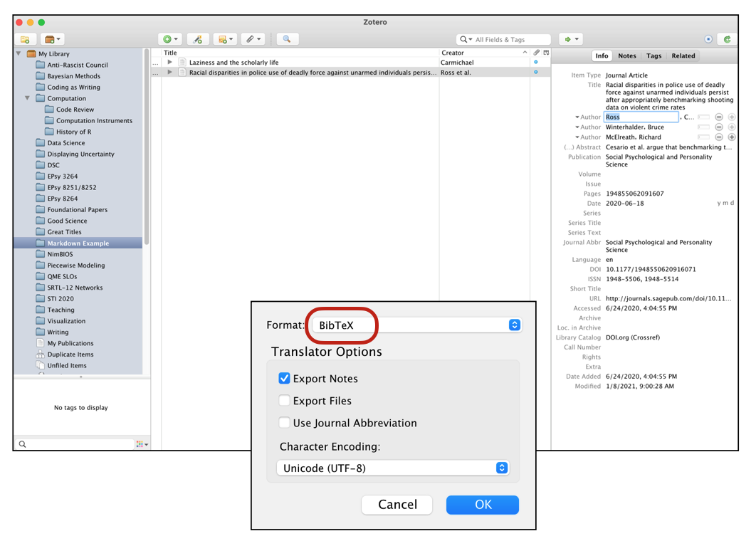
Task: Select the Duplicate Items collection
Action: (70, 354)
